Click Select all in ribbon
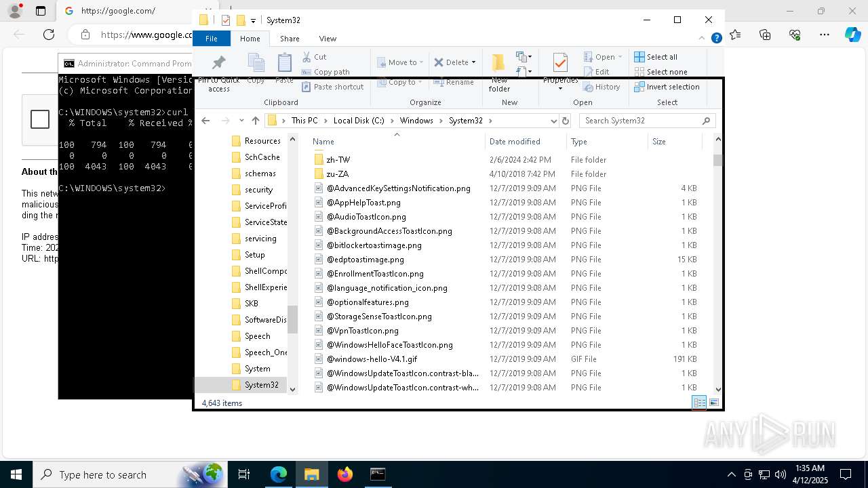868x488 pixels. point(656,57)
